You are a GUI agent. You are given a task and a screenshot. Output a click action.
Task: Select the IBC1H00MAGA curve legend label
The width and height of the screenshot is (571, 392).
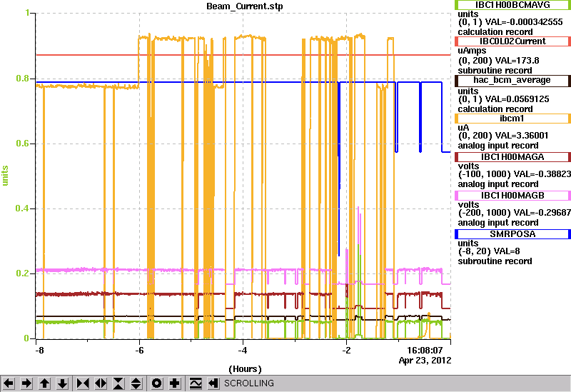[512, 157]
